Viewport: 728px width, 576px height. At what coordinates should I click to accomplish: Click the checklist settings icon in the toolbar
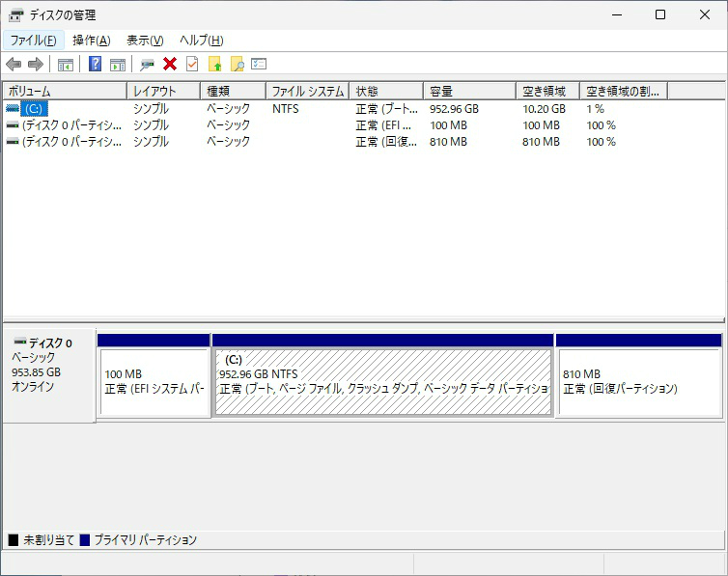(259, 65)
